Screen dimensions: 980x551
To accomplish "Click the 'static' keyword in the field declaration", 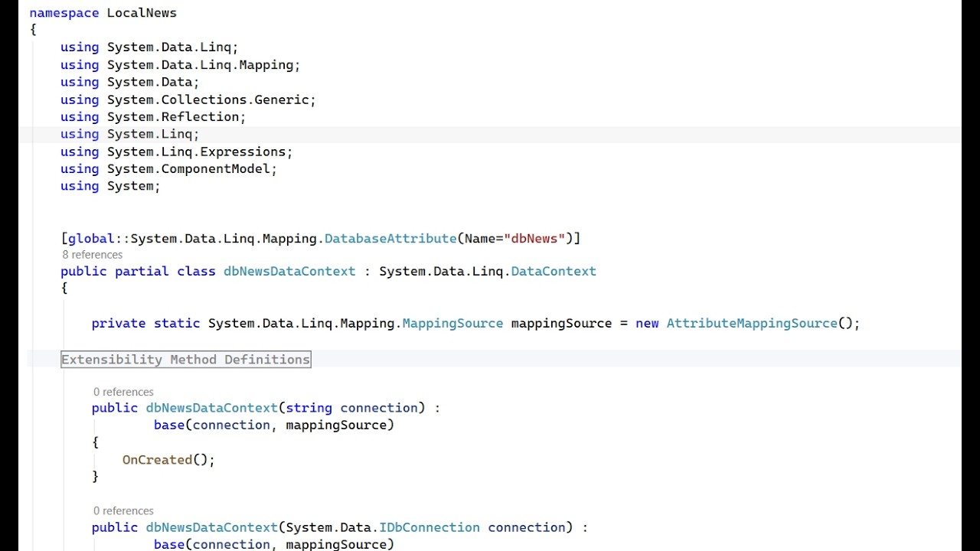I will click(177, 323).
